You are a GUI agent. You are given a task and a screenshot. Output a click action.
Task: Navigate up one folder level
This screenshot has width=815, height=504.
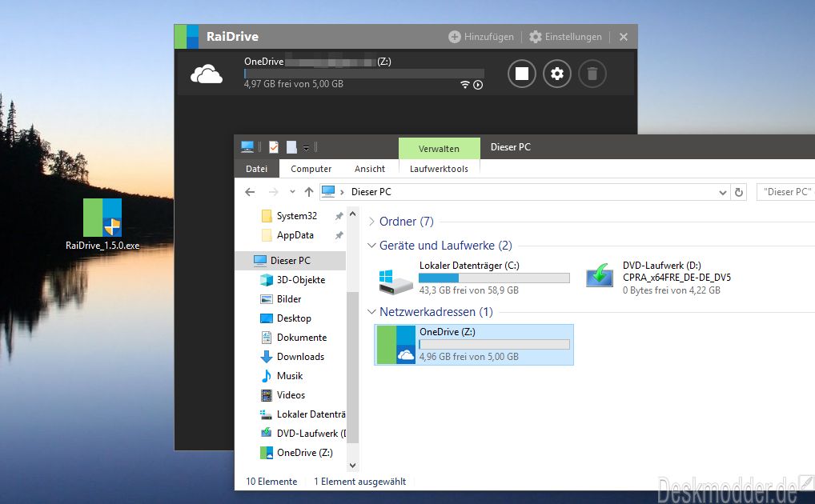coord(309,192)
